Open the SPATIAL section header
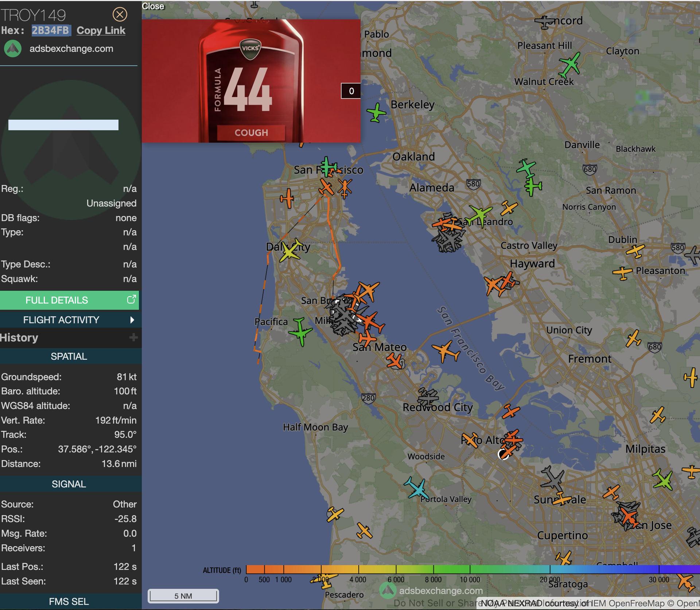The width and height of the screenshot is (700, 610). tap(69, 356)
